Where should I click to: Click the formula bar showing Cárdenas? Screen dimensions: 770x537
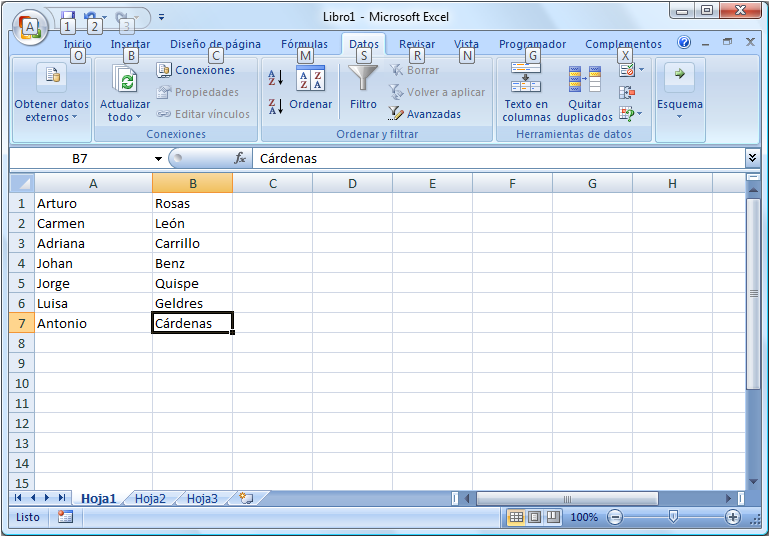[498, 158]
